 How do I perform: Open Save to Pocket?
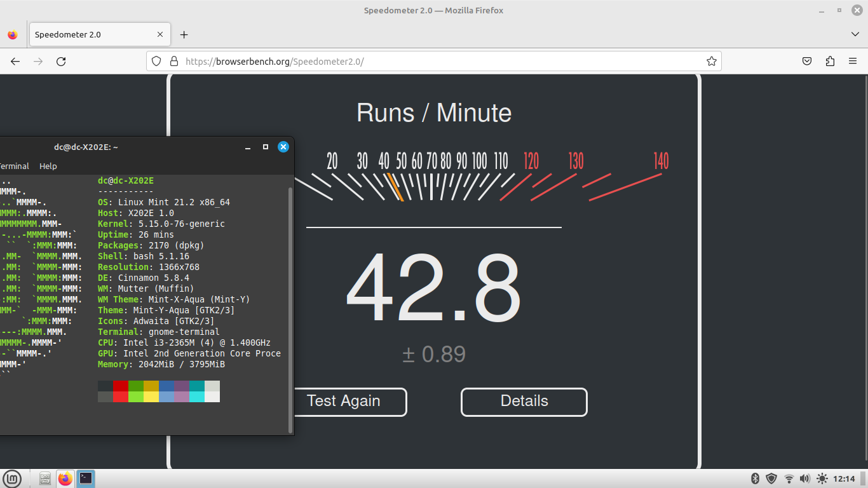pos(806,62)
